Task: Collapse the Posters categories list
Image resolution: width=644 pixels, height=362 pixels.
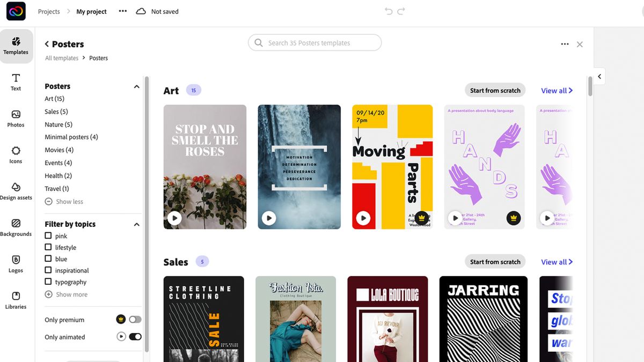Action: 137,86
